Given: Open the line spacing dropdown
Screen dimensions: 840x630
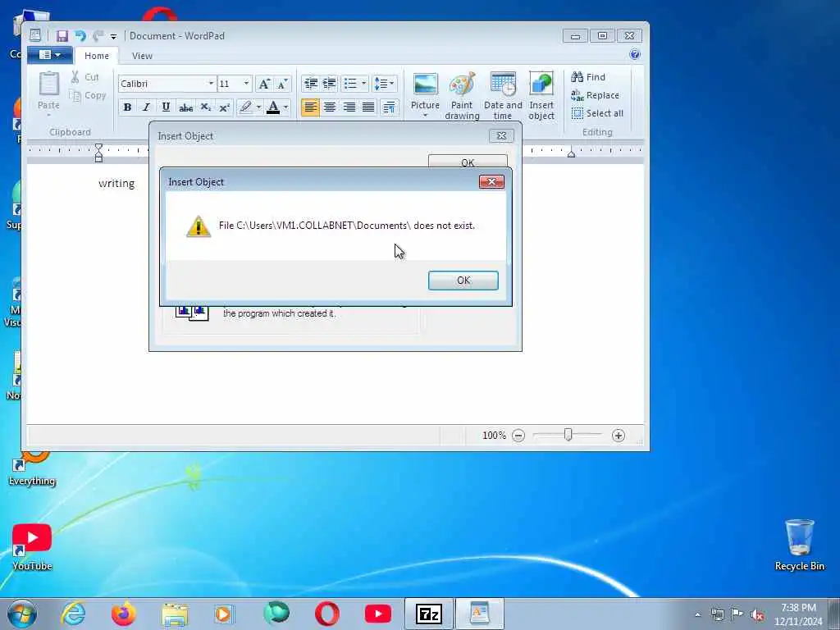Looking at the screenshot, I should (x=384, y=84).
